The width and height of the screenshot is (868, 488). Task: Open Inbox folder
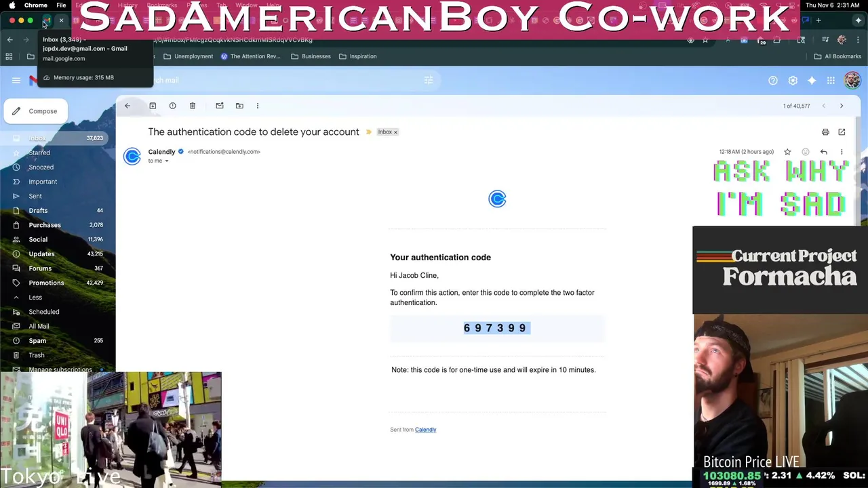[54, 138]
